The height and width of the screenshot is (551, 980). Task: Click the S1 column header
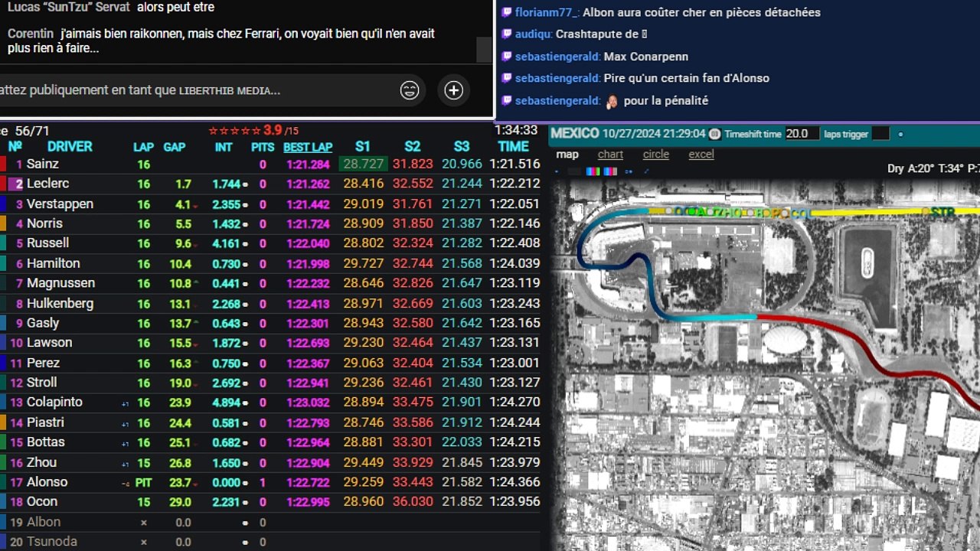[x=363, y=147]
